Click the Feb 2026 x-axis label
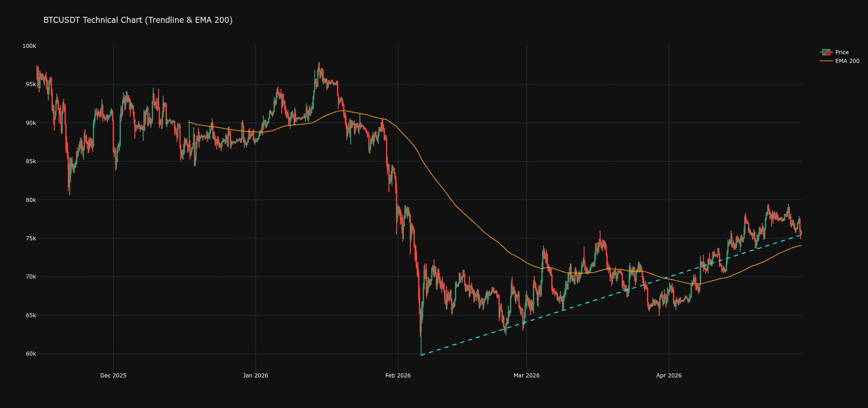 [398, 376]
